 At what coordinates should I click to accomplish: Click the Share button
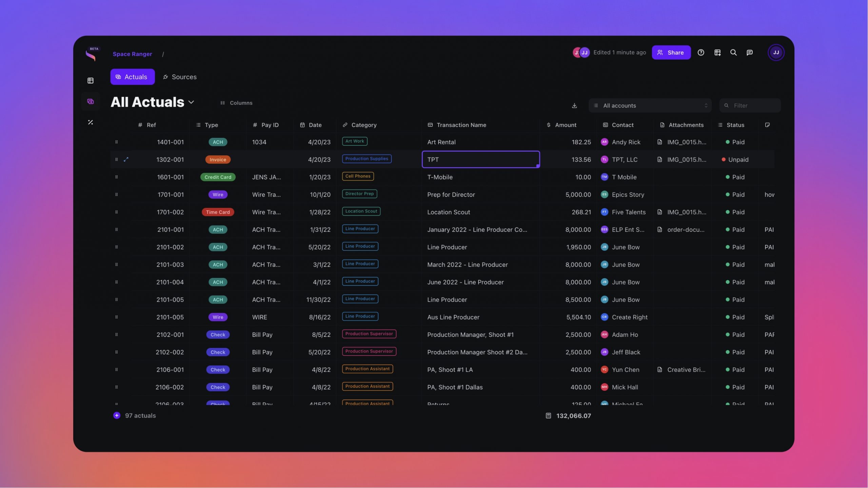(671, 53)
